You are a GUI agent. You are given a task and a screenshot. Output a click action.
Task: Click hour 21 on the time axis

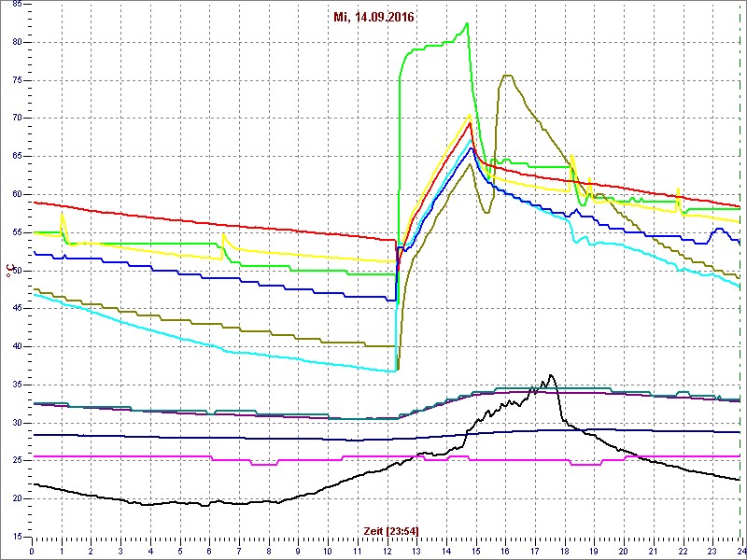point(653,551)
